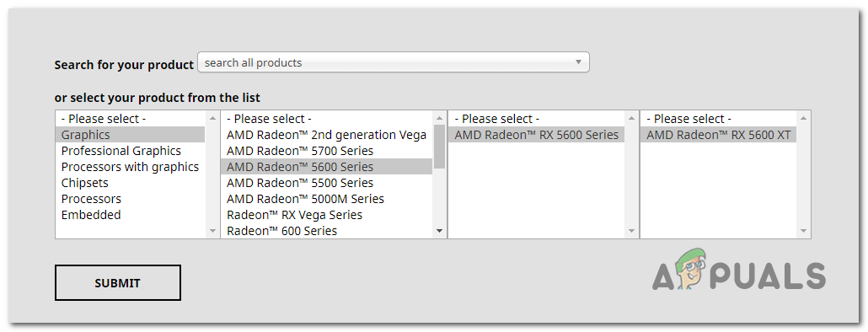Click the search all products field
The width and height of the screenshot is (868, 332).
[393, 62]
